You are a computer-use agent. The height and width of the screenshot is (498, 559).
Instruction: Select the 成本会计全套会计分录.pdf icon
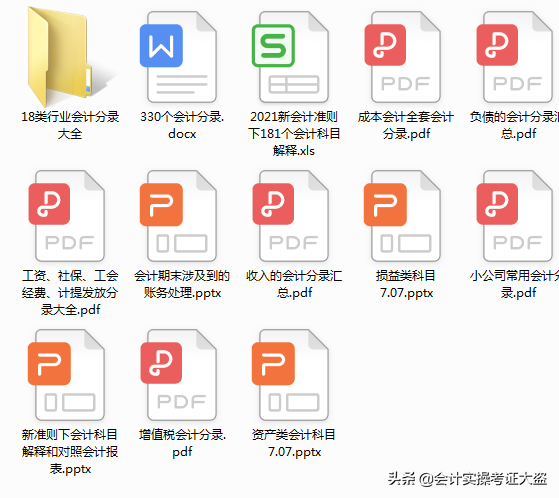pos(402,57)
